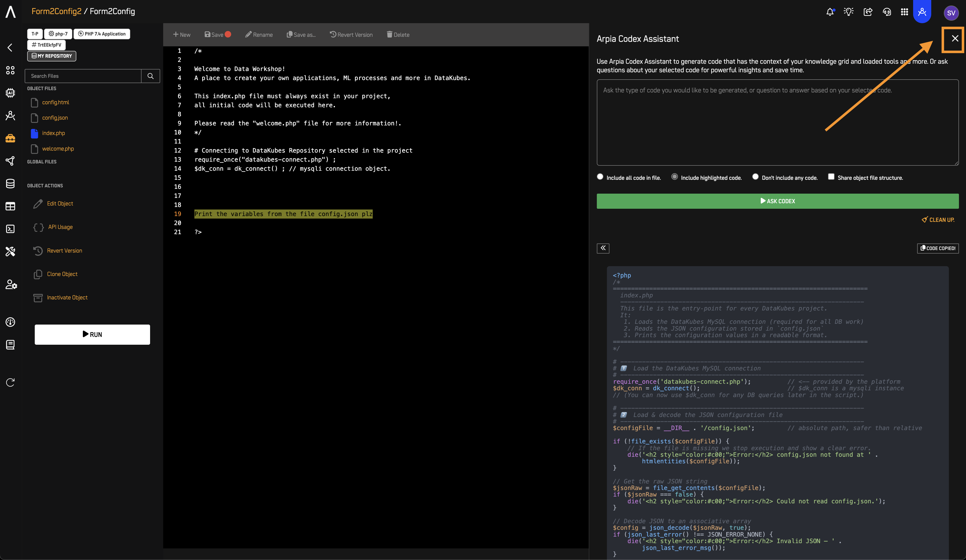
Task: Click Revert Version in the editor toolbar
Action: pos(351,34)
